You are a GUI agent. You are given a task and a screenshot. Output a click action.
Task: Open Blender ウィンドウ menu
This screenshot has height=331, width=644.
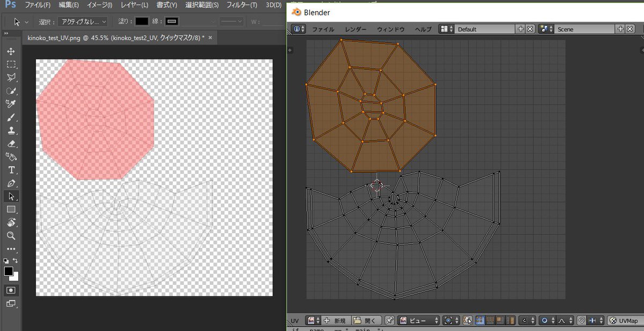point(391,30)
